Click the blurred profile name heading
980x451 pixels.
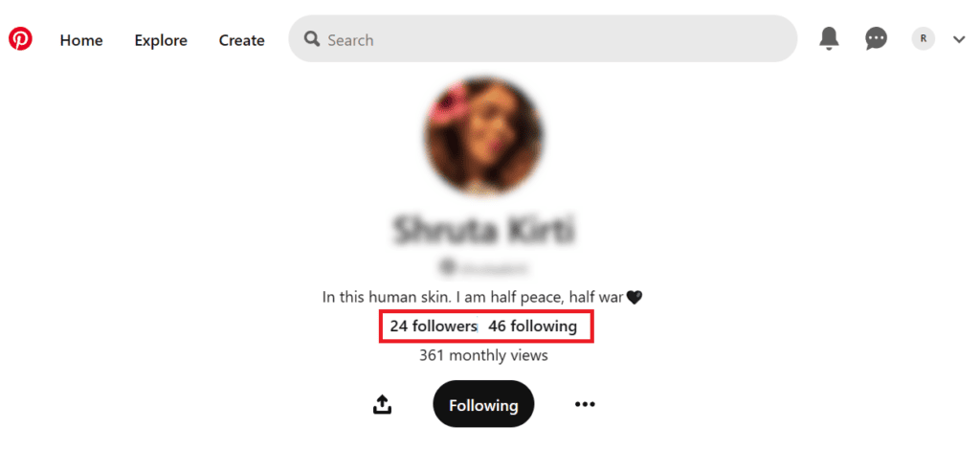coord(483,231)
